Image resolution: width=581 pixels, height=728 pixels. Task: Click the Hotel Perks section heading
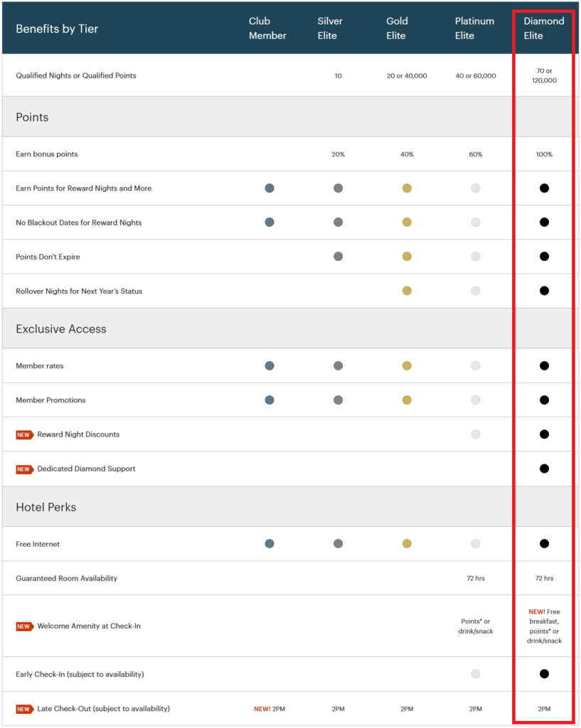click(46, 508)
